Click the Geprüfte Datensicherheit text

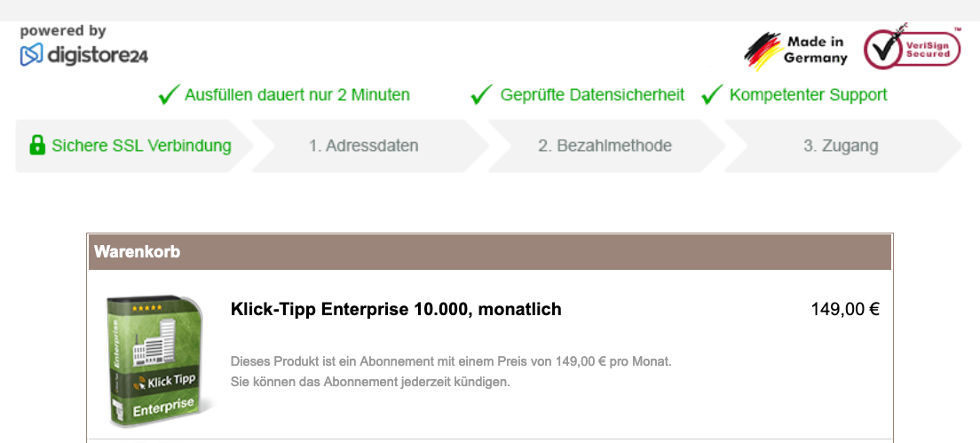(x=592, y=95)
